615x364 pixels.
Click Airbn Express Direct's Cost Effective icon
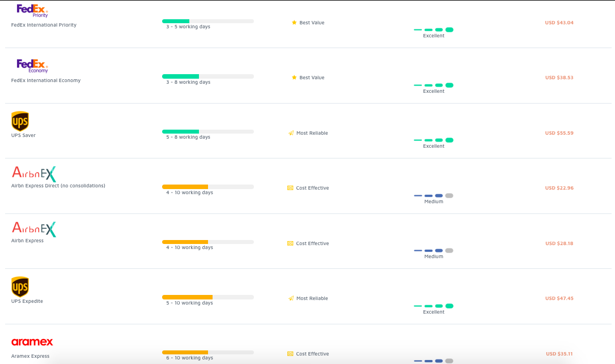(x=290, y=188)
